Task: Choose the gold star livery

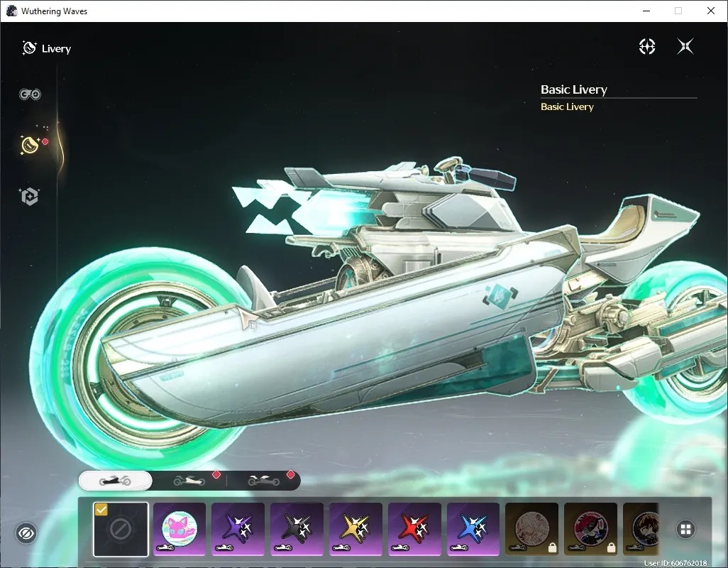Action: 356,529
